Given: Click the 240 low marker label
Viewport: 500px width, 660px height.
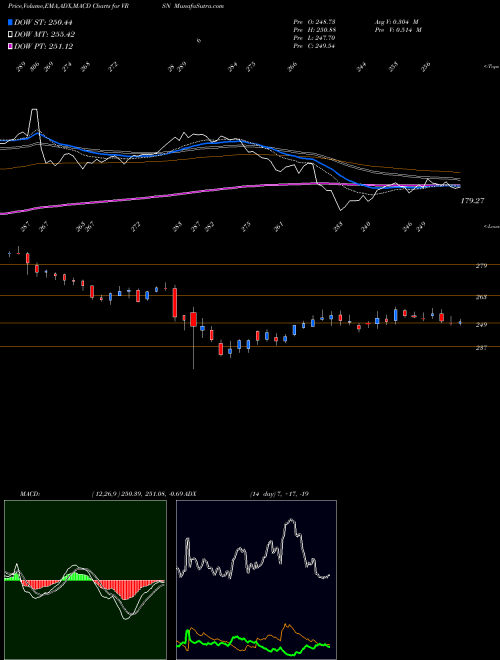Looking at the screenshot, I should tap(366, 226).
